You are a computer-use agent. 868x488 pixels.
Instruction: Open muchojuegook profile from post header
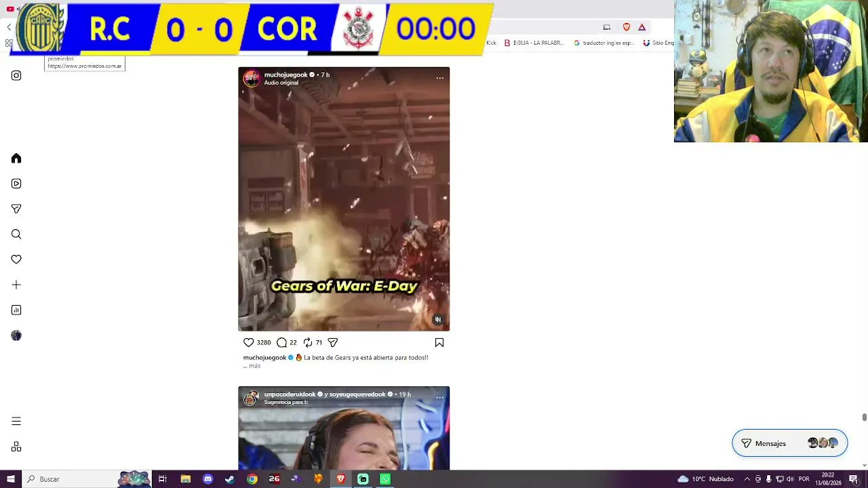pyautogui.click(x=285, y=75)
